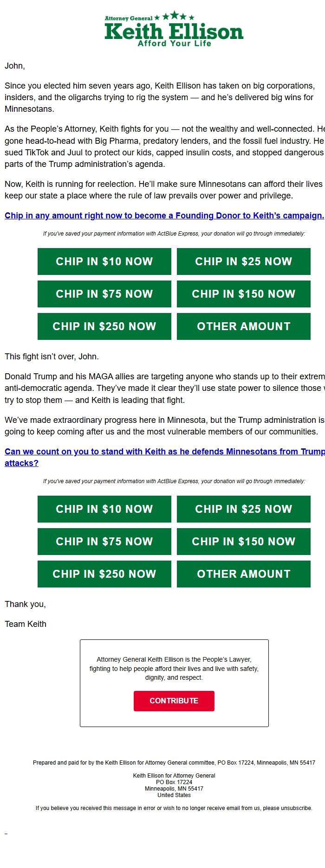Select upper 'Chip in $250 Now' button

(104, 326)
